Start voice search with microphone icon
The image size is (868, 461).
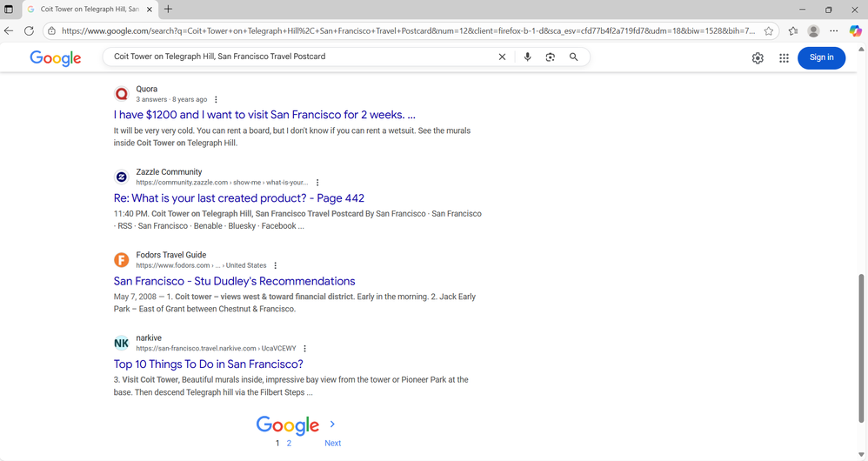[527, 57]
